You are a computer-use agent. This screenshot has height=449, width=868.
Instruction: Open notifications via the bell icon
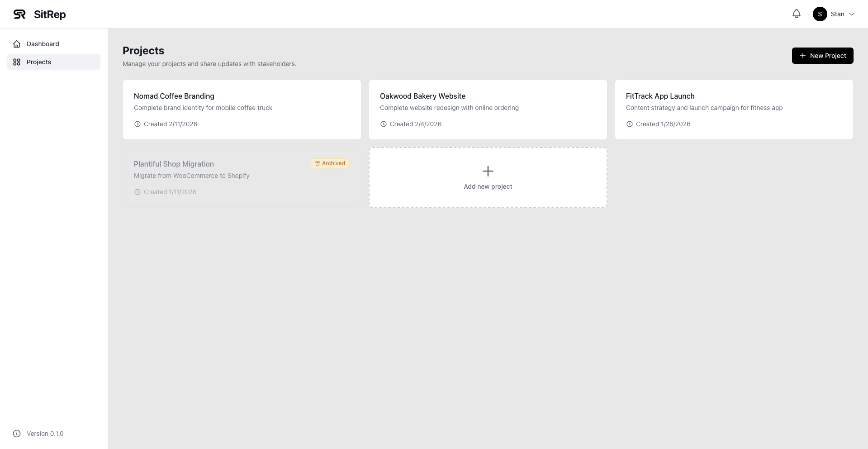click(x=796, y=14)
